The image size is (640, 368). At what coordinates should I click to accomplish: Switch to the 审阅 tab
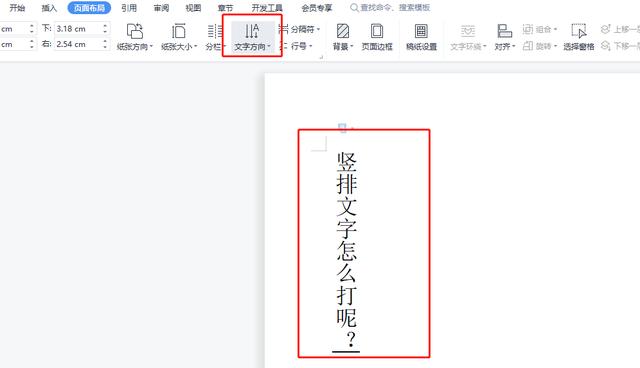click(161, 8)
